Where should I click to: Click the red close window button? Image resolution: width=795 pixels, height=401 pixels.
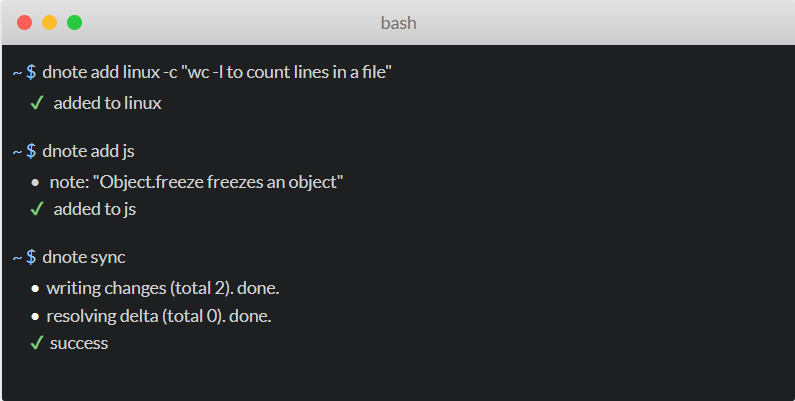coord(24,22)
